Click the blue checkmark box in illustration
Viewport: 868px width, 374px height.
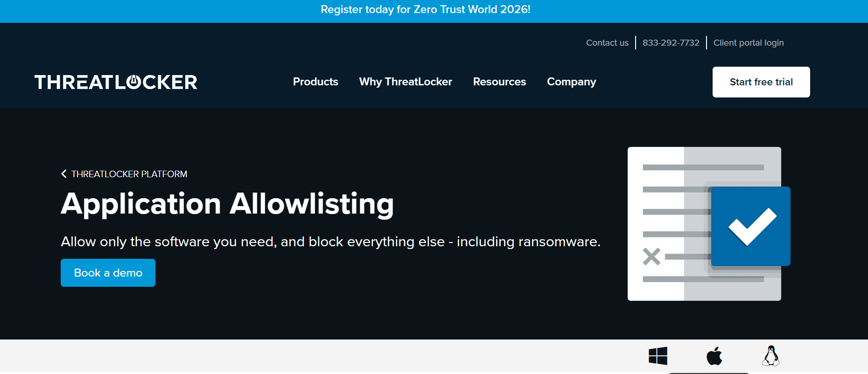pyautogui.click(x=750, y=226)
